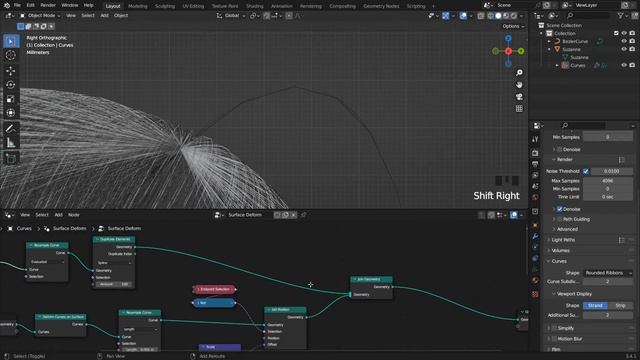Click the Z axis on navigation gizmo
The width and height of the screenshot is (640, 360).
(x=508, y=38)
